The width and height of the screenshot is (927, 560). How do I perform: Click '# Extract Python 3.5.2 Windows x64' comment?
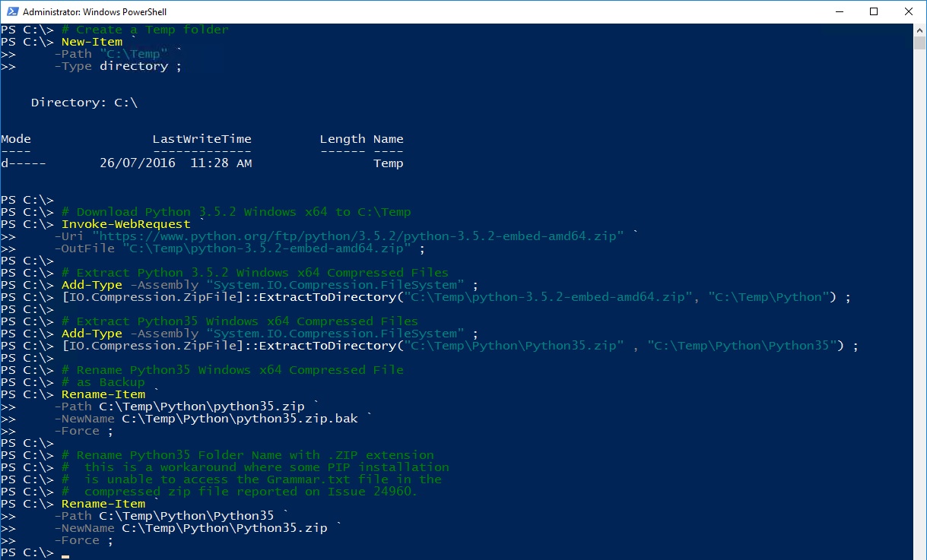click(x=256, y=273)
